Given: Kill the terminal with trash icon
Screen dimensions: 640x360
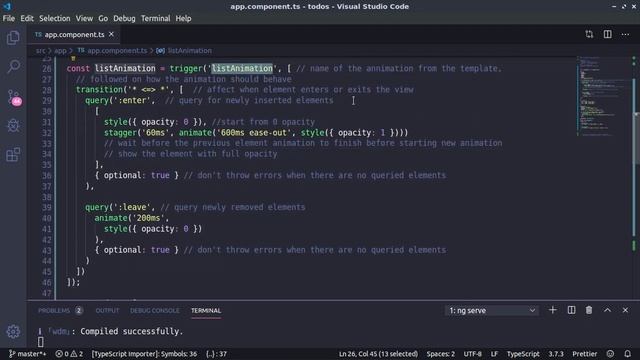Looking at the screenshot, I should coord(589,310).
